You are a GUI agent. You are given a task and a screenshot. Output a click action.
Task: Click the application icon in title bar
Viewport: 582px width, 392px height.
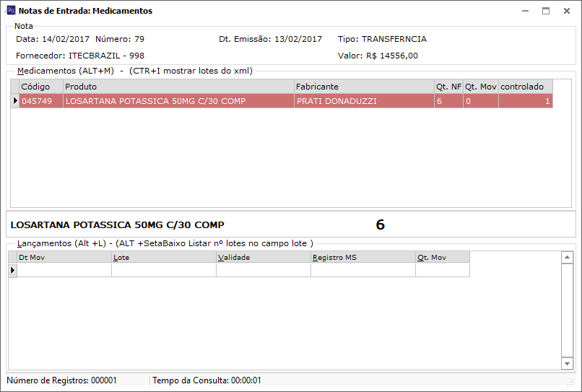11,10
